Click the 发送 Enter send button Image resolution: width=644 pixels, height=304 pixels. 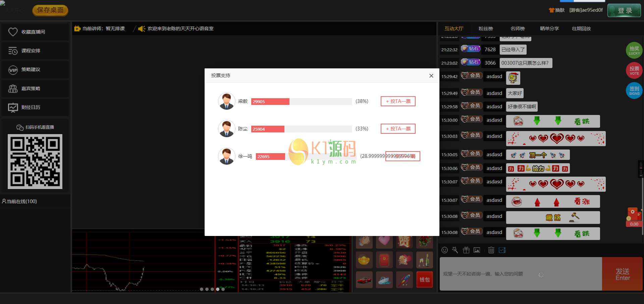pos(623,274)
